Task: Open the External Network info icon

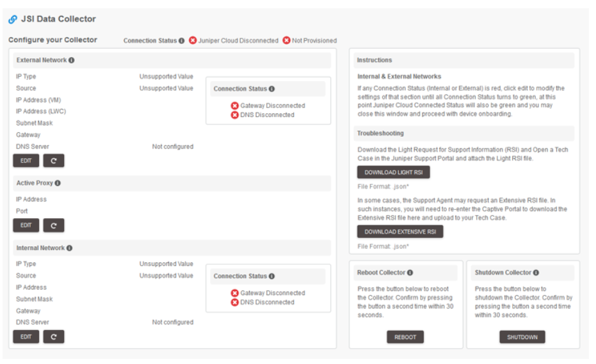Action: point(72,60)
